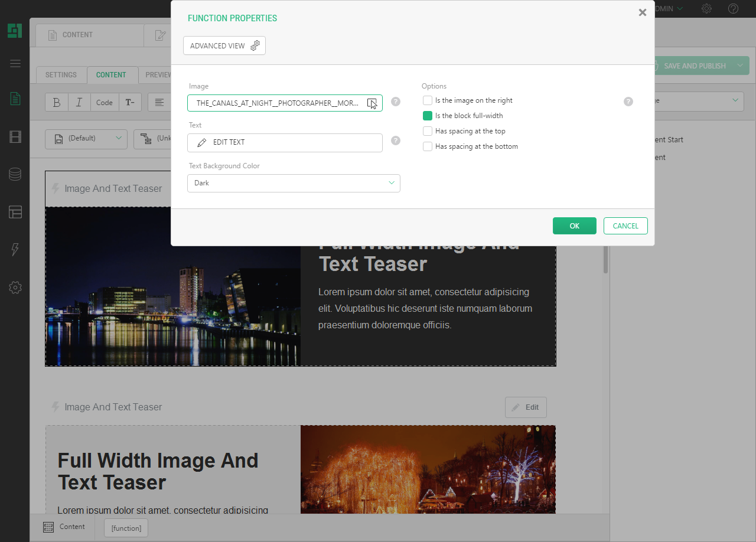756x542 pixels.
Task: Open the Data database icon in sidebar
Action: point(15,174)
